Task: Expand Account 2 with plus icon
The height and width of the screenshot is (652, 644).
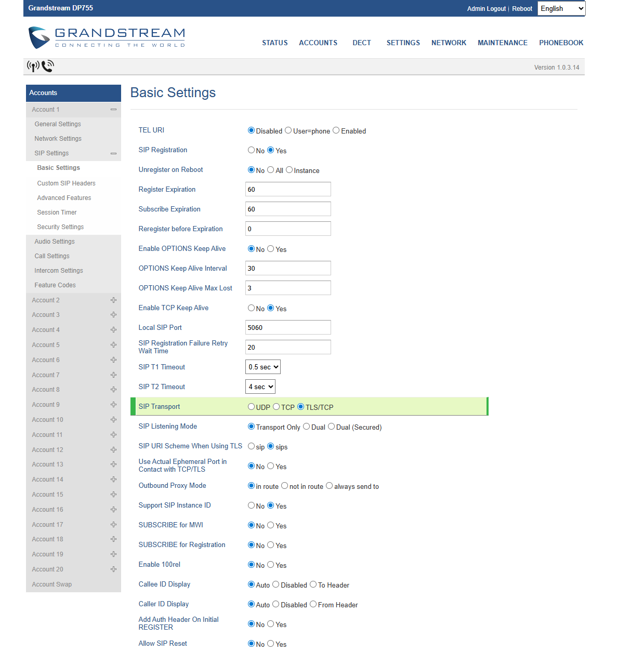Action: [113, 300]
